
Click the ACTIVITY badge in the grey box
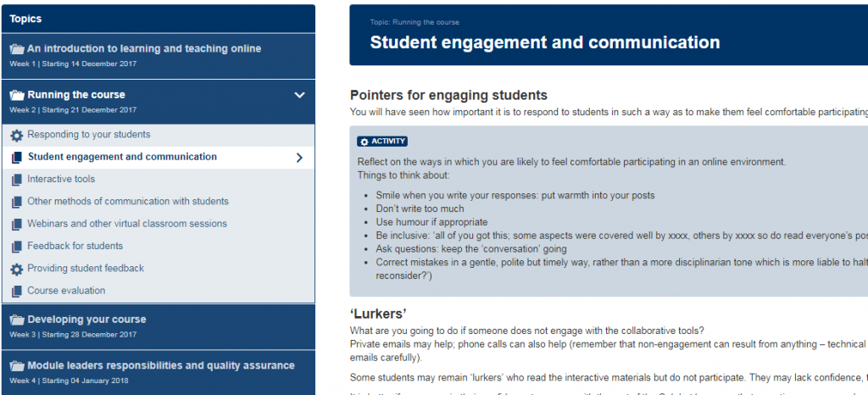pyautogui.click(x=382, y=142)
